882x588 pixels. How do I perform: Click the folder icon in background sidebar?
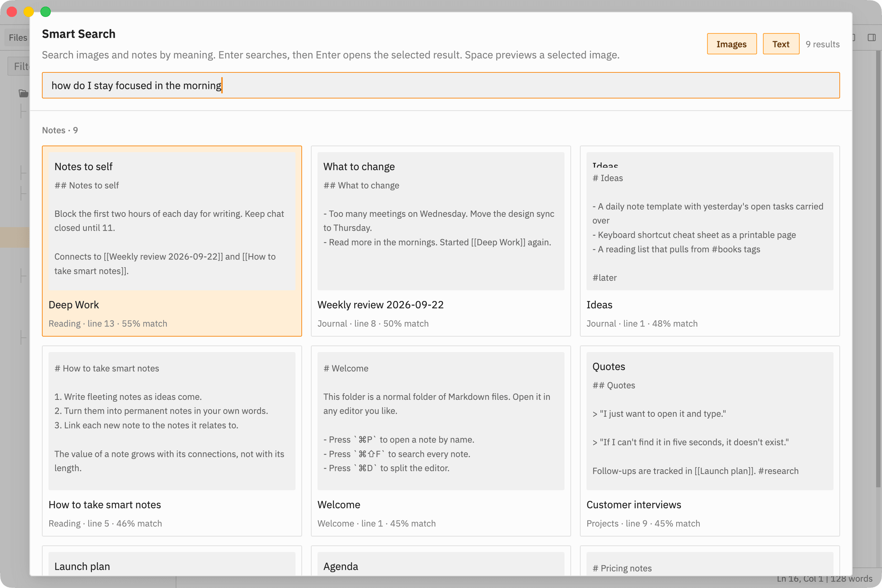(23, 93)
